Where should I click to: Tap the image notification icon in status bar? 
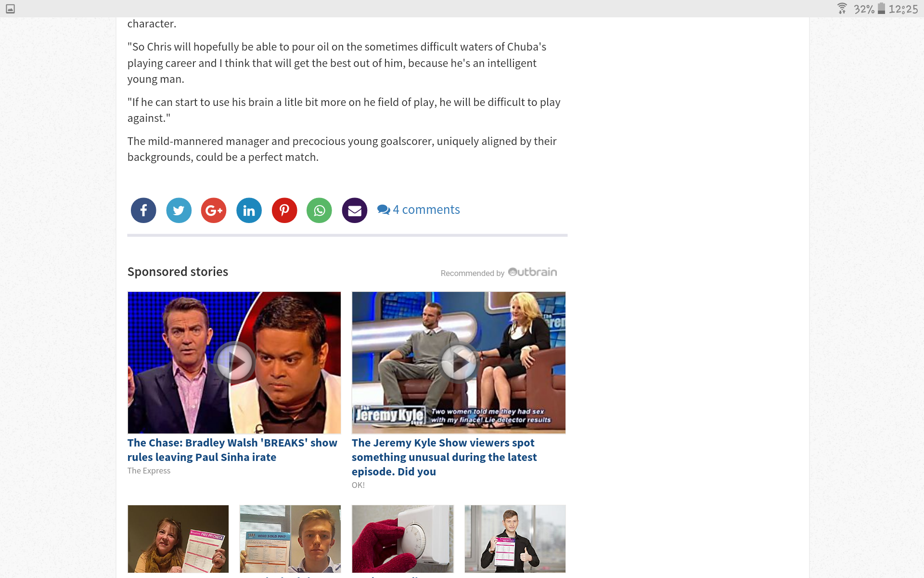pyautogui.click(x=10, y=9)
